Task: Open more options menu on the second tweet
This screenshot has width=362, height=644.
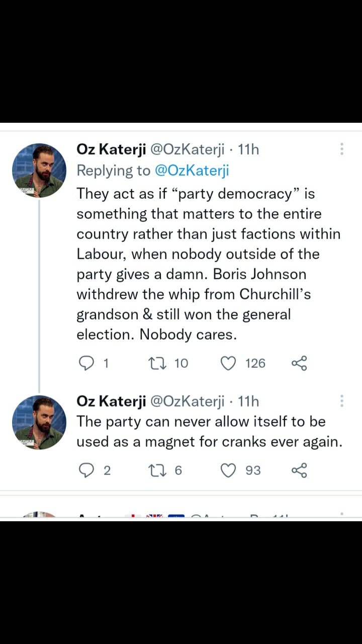Action: click(341, 400)
